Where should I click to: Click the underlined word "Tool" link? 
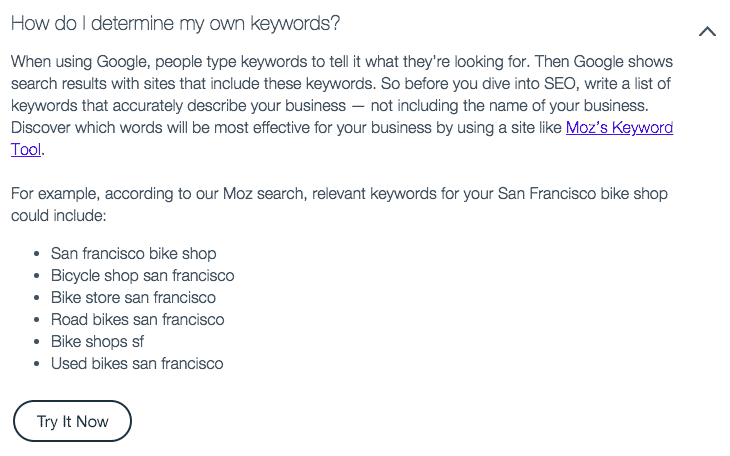point(26,150)
